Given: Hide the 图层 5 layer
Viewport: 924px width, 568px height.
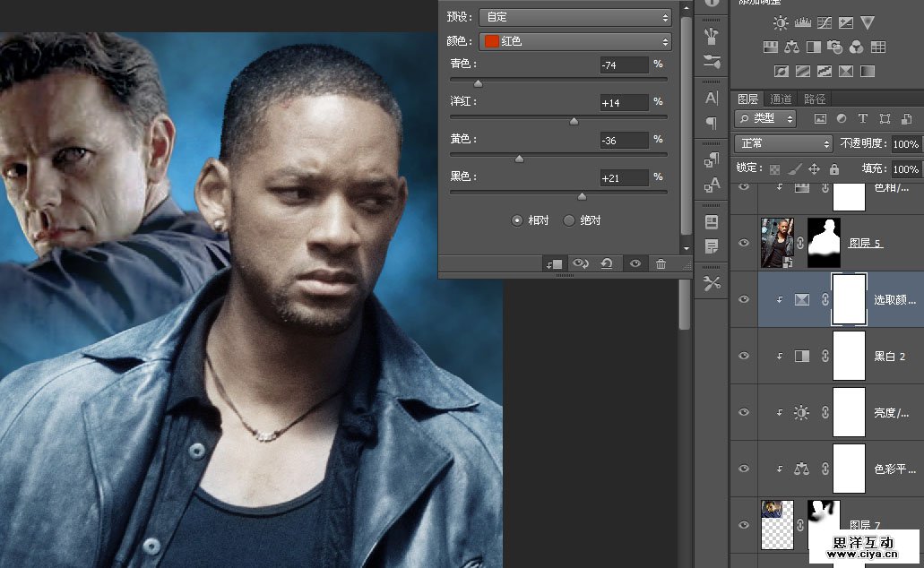Looking at the screenshot, I should pyautogui.click(x=743, y=243).
